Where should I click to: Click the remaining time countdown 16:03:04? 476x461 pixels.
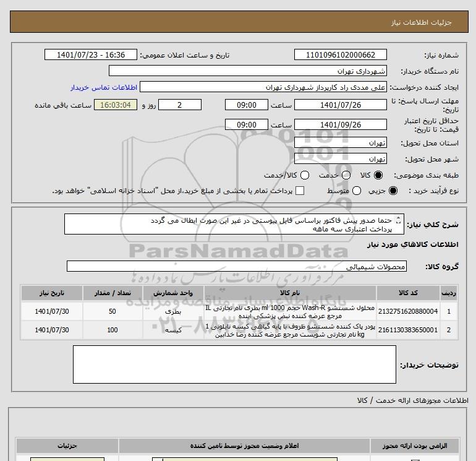[x=116, y=105]
